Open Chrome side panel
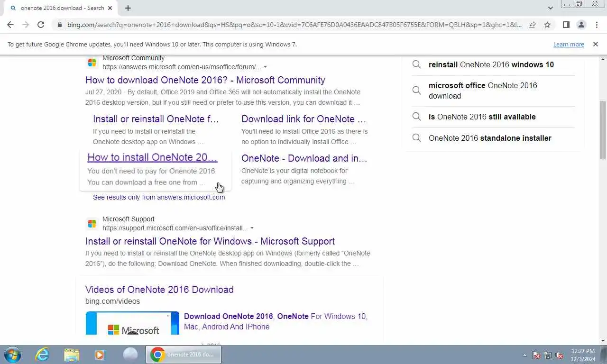This screenshot has height=364, width=607. [x=566, y=25]
